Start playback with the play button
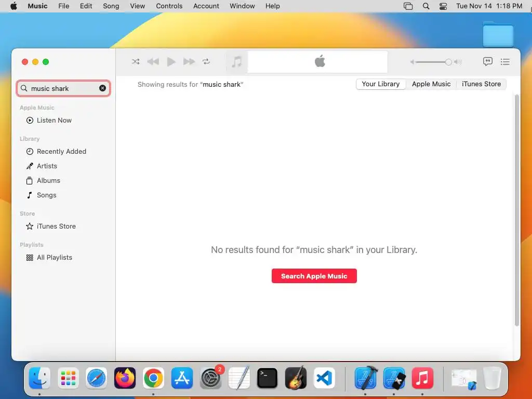Screen dimensions: 532x399 (x=171, y=61)
